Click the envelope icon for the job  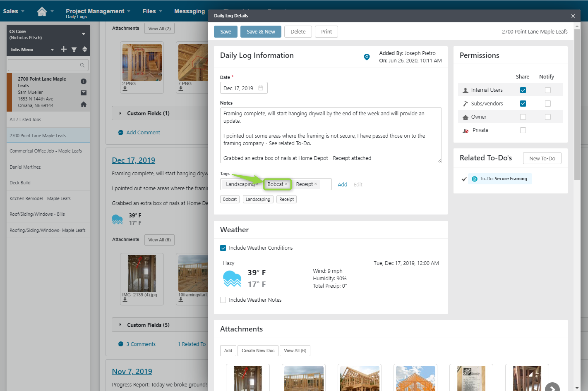click(84, 93)
